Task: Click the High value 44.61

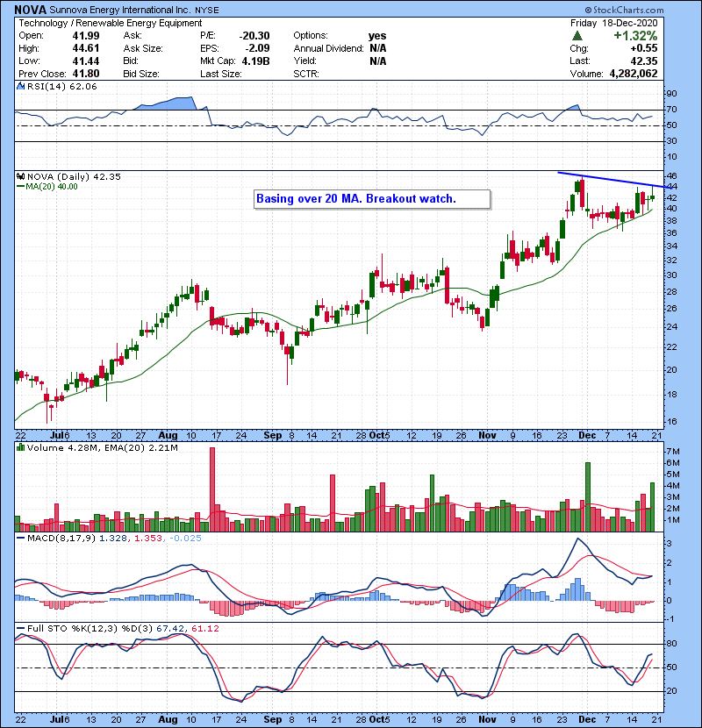Action: point(85,48)
